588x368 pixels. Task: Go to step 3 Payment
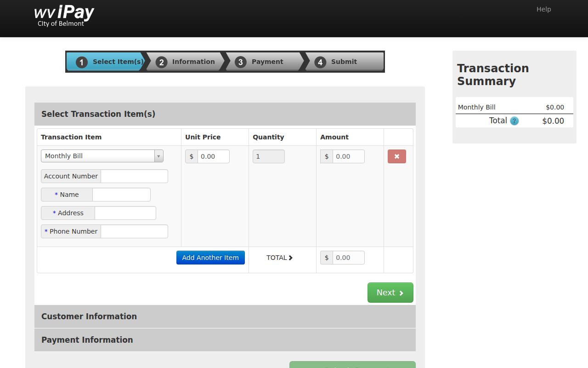pyautogui.click(x=265, y=62)
